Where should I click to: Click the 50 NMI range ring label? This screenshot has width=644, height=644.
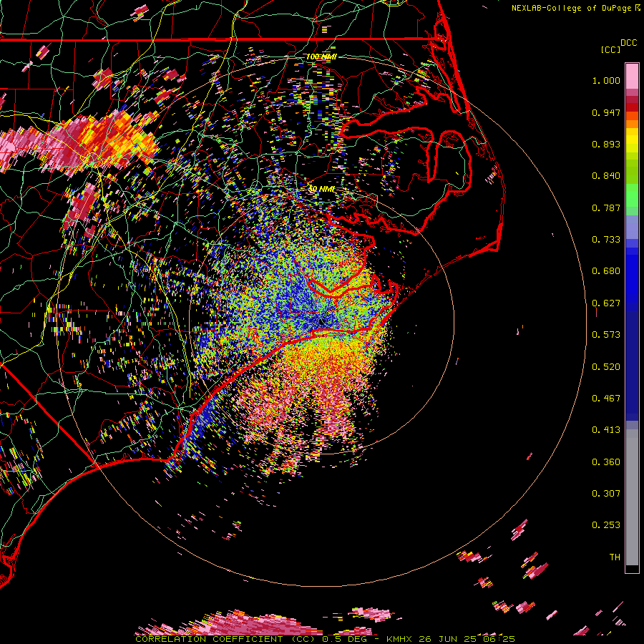point(321,189)
